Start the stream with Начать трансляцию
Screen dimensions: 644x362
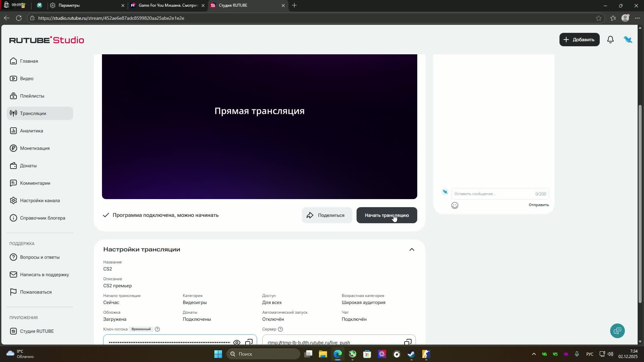[x=386, y=215]
